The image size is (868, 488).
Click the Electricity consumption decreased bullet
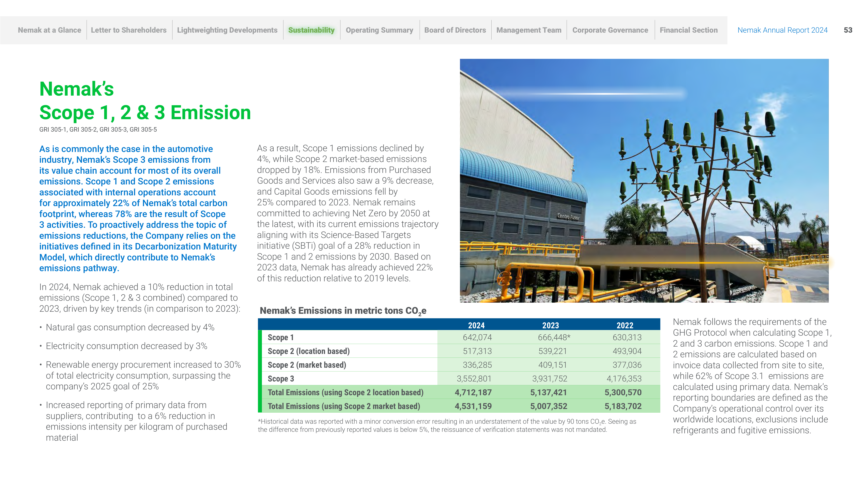(x=123, y=346)
